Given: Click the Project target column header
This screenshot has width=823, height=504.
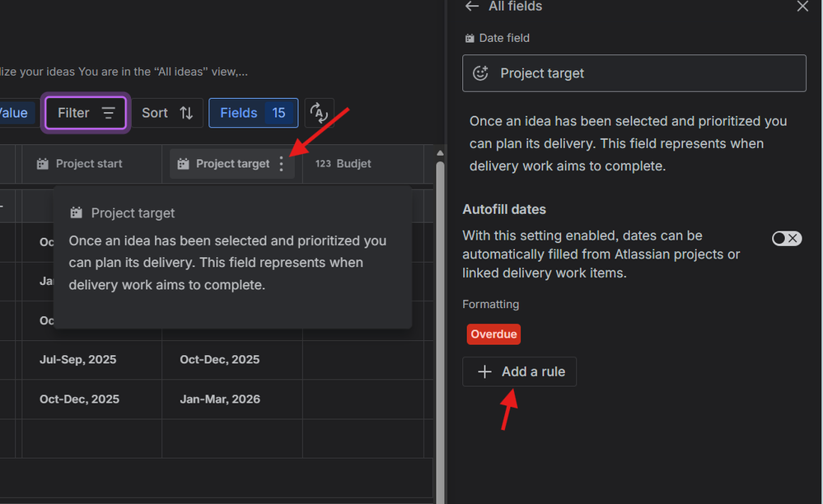Looking at the screenshot, I should pyautogui.click(x=232, y=164).
